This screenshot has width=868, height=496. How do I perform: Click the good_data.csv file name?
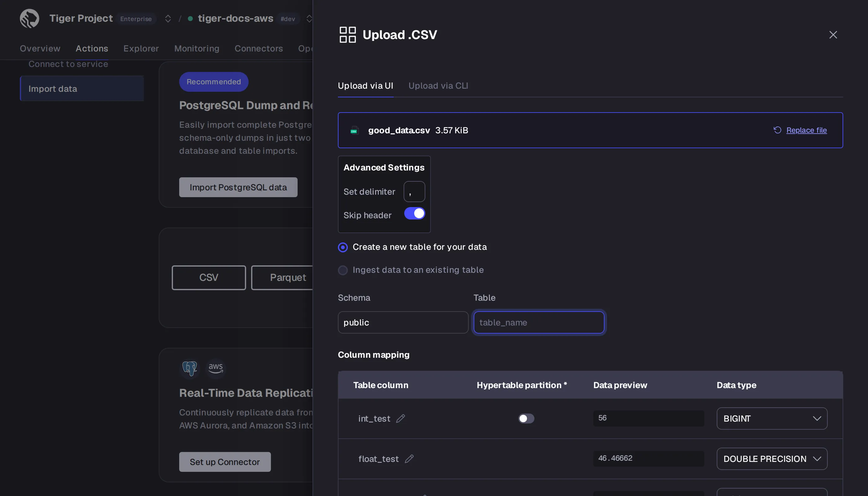(x=399, y=131)
